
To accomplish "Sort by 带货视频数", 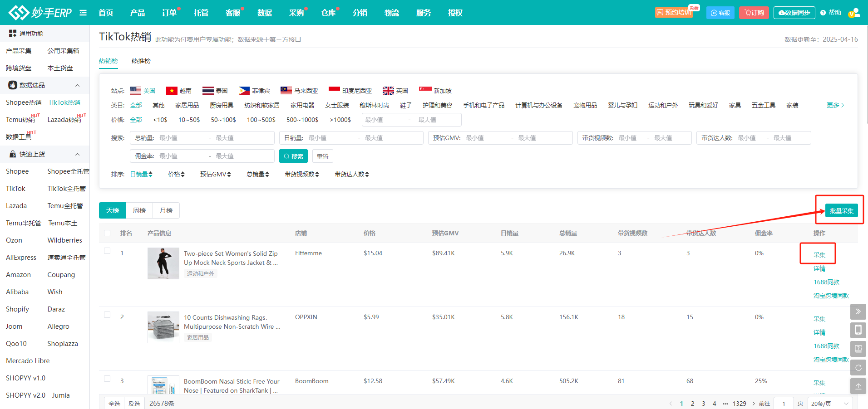I will (x=302, y=174).
